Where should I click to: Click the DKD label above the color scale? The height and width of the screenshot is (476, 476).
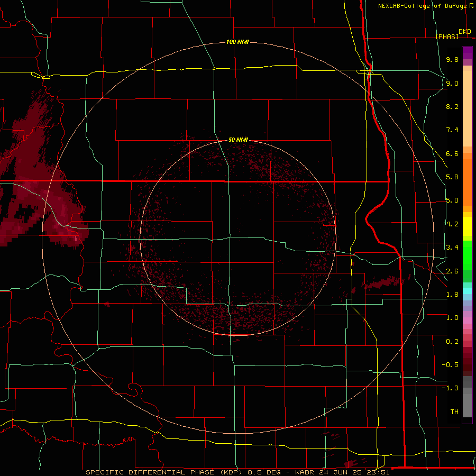(x=465, y=32)
